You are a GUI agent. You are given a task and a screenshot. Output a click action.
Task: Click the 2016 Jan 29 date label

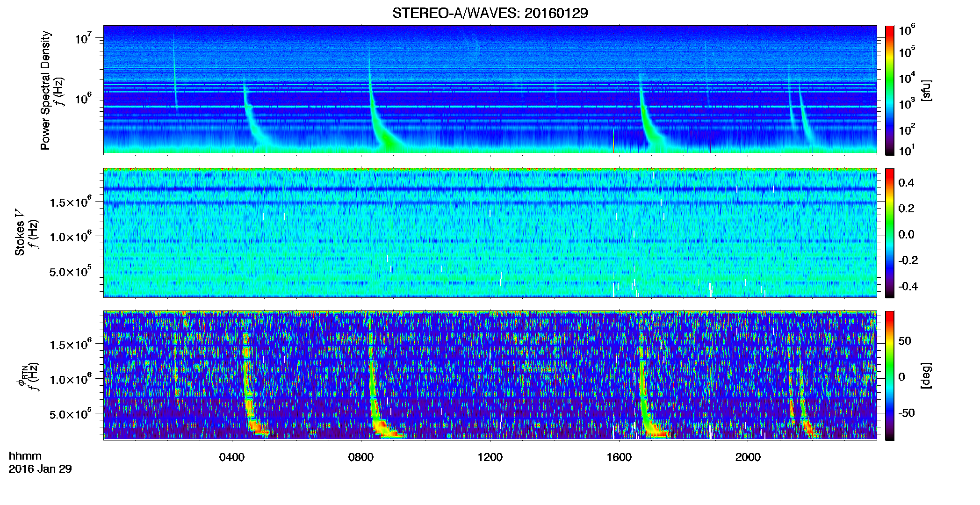(x=40, y=469)
